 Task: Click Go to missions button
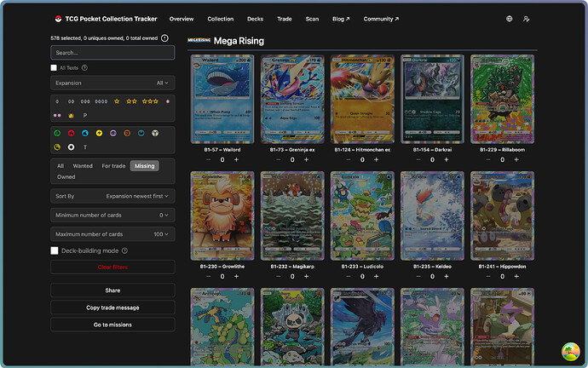[x=112, y=325]
